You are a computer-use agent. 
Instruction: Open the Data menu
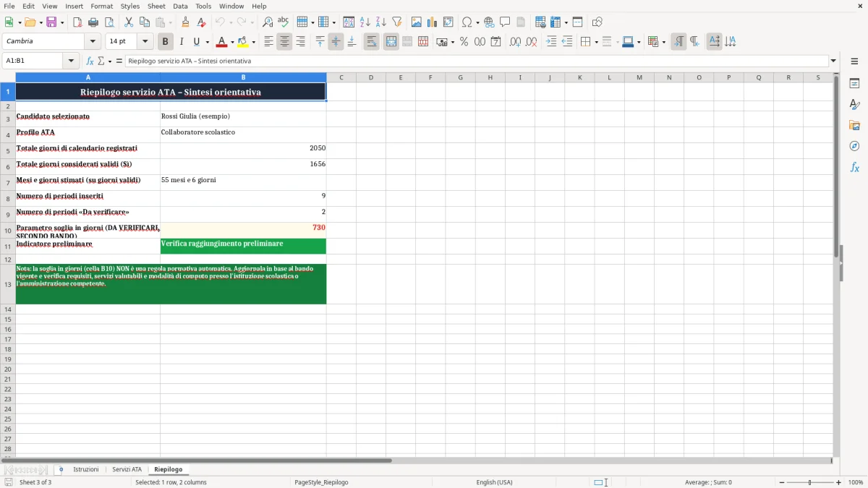(180, 6)
